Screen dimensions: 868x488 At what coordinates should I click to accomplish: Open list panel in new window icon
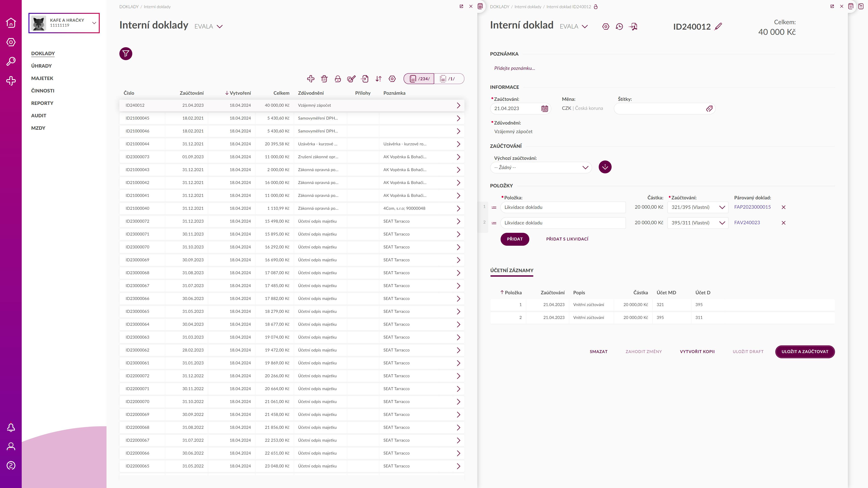coord(461,6)
